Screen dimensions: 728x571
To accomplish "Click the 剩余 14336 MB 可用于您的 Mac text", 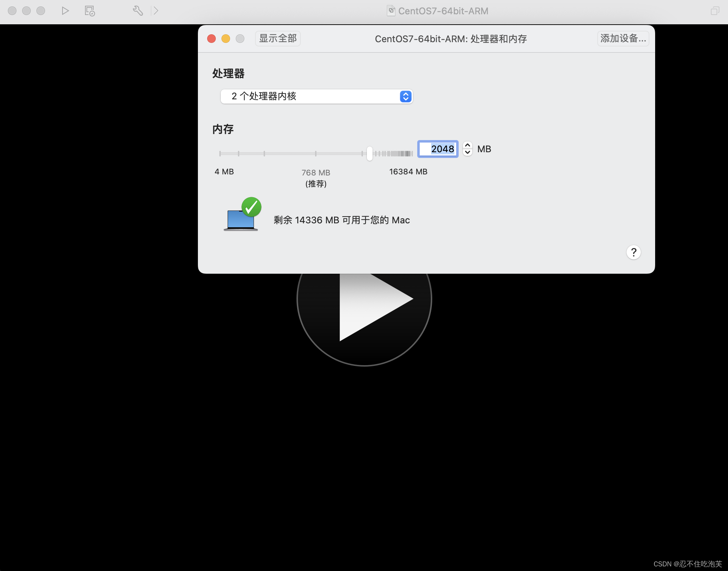I will [342, 220].
